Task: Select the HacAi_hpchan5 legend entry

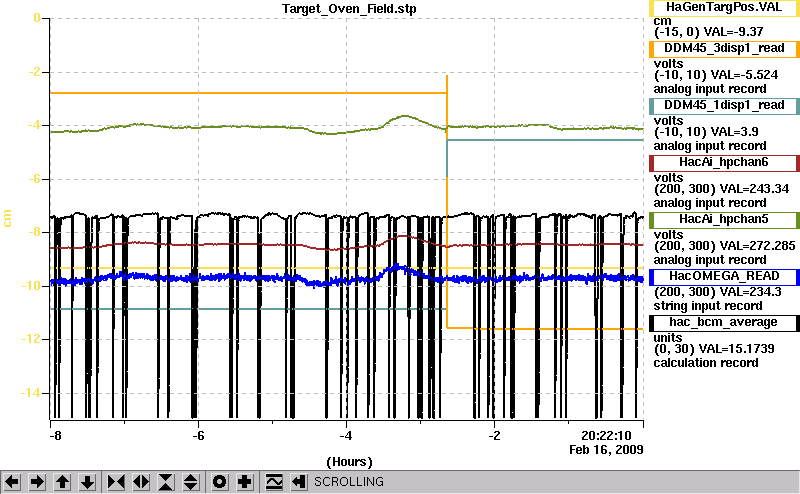Action: point(724,219)
